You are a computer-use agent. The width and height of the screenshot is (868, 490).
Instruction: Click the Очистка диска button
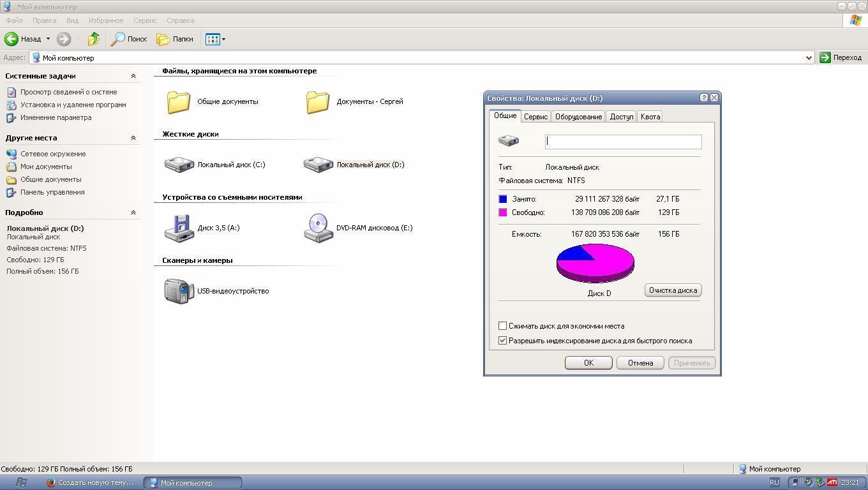(673, 290)
